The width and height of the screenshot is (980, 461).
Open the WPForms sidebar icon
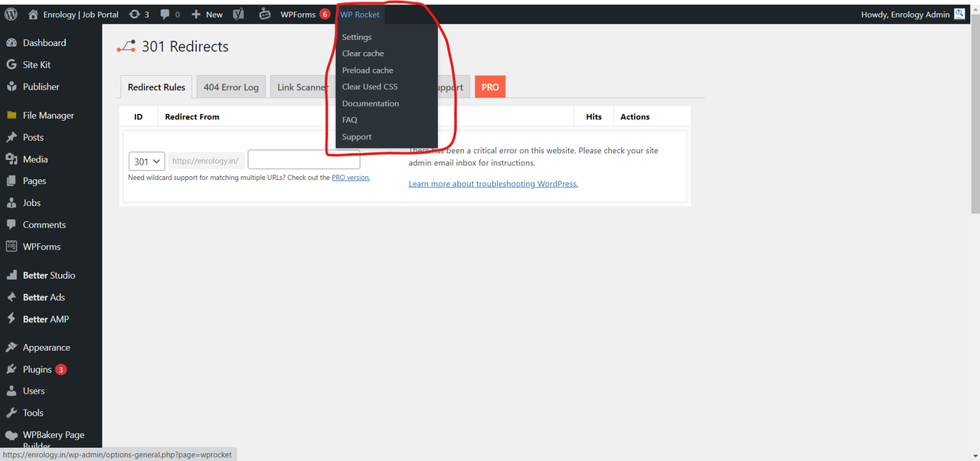point(11,247)
